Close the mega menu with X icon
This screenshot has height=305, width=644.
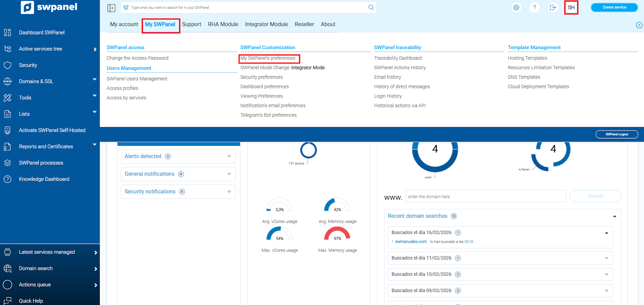coord(639,25)
